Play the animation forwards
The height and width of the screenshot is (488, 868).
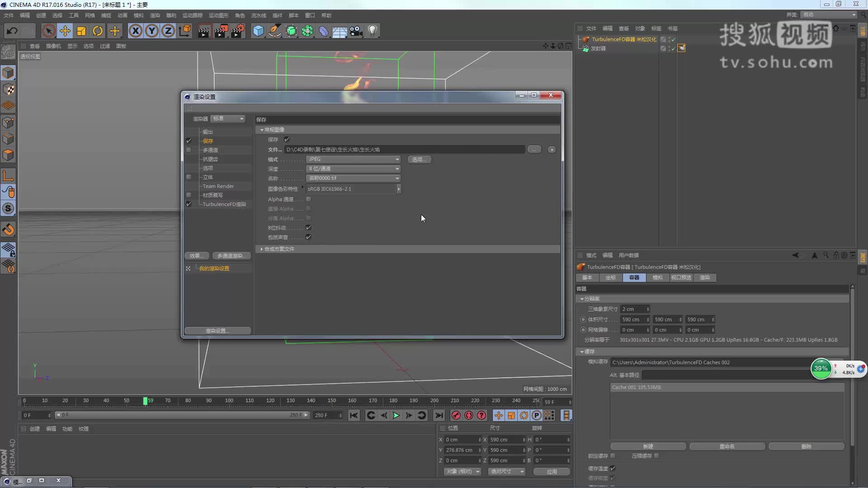[x=396, y=415]
